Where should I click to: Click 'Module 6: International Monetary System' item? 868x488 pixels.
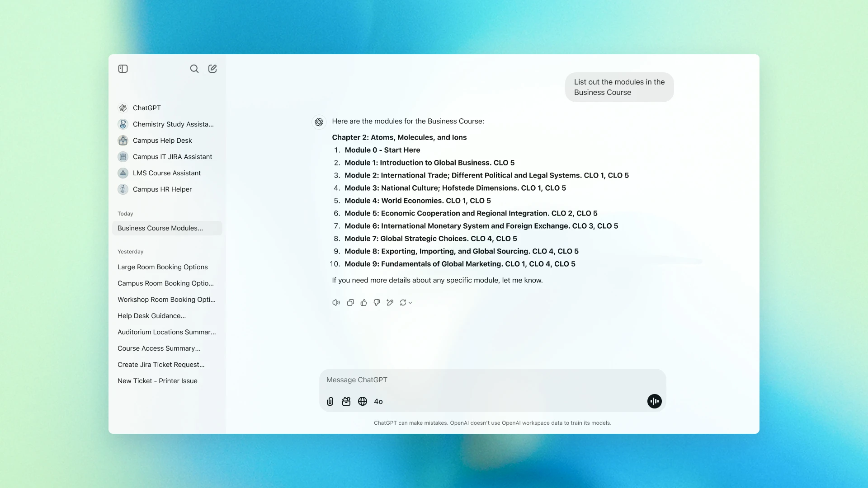[x=481, y=226]
